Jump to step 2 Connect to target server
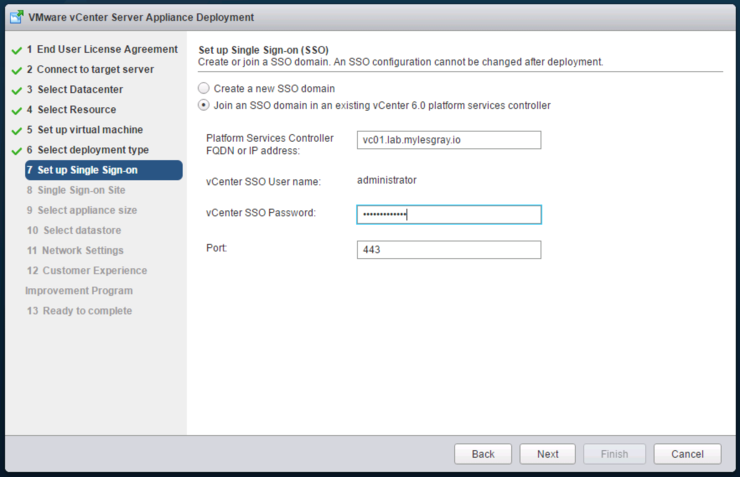The image size is (740, 477). point(90,69)
